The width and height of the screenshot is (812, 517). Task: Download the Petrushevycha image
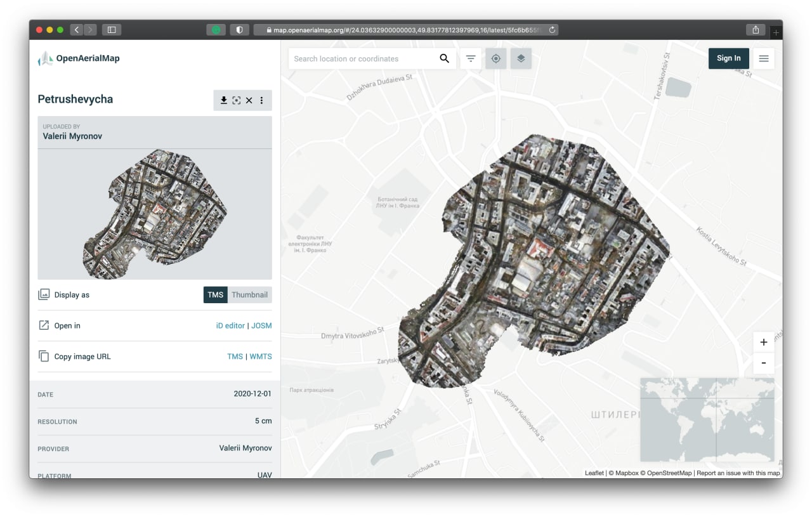(x=224, y=100)
